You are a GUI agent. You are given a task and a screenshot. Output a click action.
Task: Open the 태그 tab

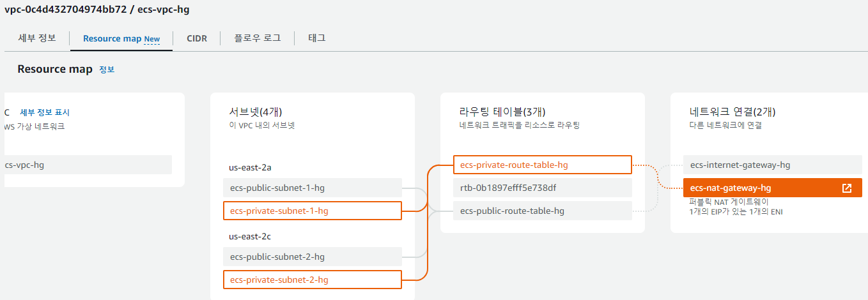coord(317,38)
